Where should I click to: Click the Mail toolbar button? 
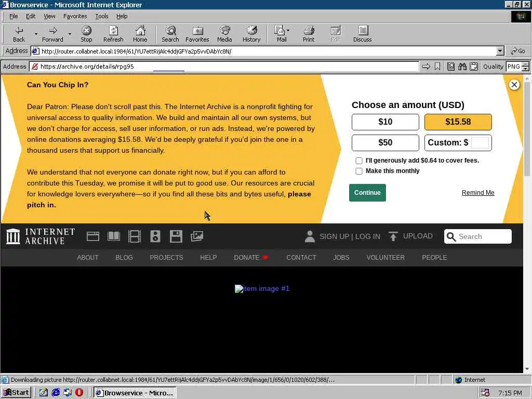tap(280, 34)
